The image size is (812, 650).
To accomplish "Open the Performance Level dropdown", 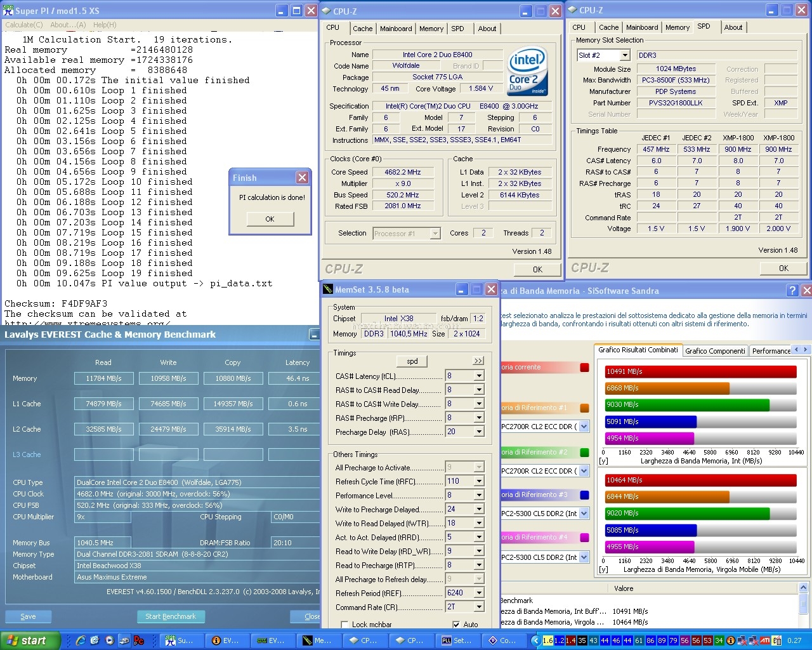I will coord(479,495).
